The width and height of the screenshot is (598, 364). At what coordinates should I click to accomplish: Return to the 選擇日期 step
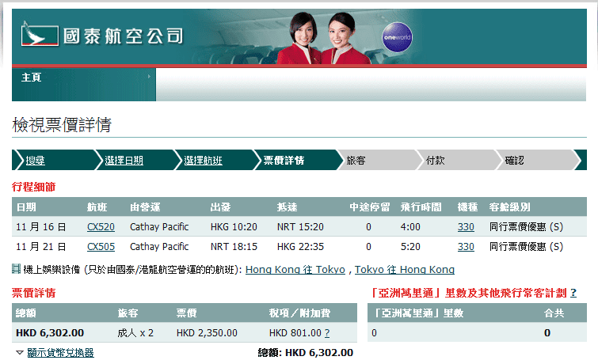[124, 161]
